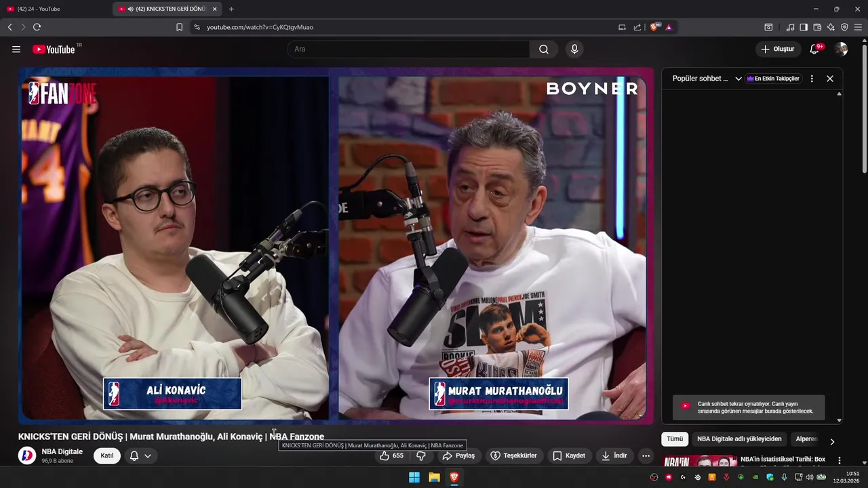The image size is (868, 488).
Task: Open the NBA'in İstatistiksel Tarihi thumbnail
Action: click(699, 462)
